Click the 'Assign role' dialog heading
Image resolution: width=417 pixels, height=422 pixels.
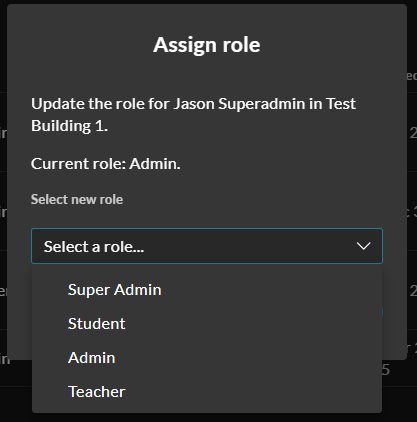point(207,45)
